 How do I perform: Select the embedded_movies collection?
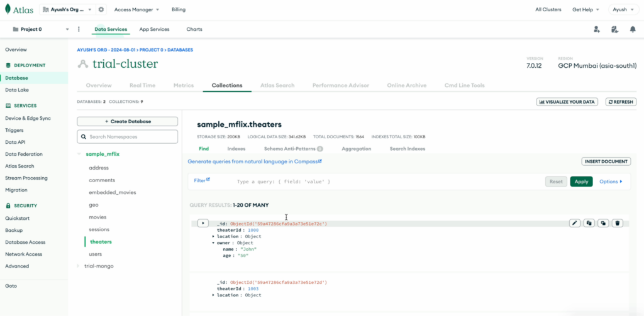coord(112,192)
